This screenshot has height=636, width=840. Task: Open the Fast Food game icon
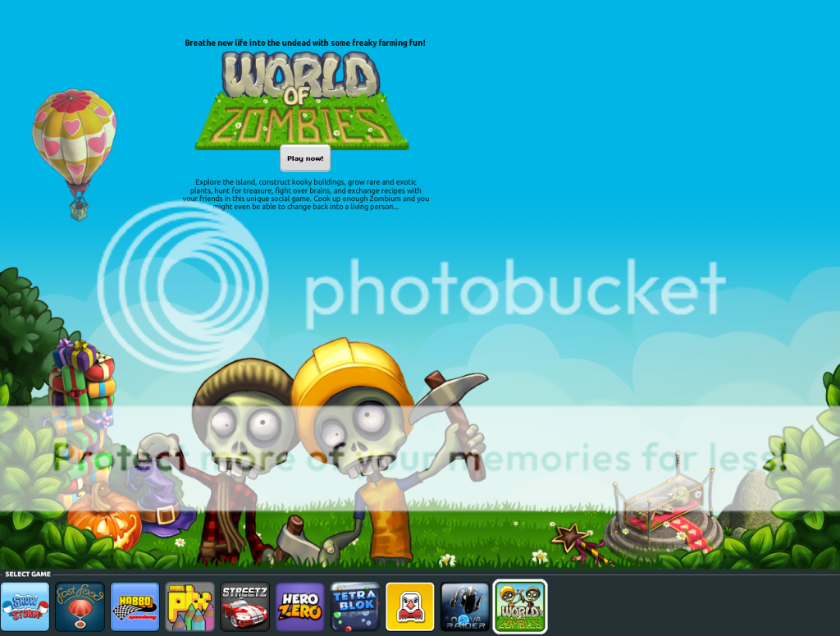tap(80, 606)
